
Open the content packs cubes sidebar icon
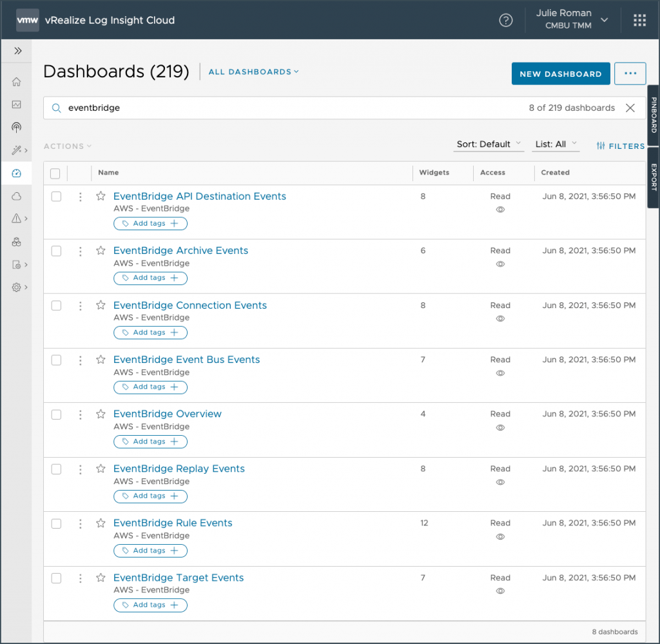click(16, 242)
